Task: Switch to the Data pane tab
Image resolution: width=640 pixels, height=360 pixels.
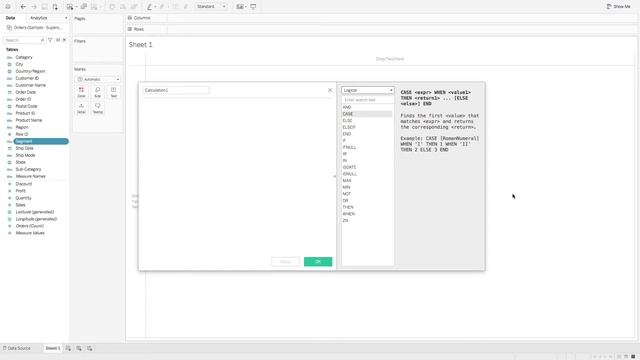Action: click(11, 18)
